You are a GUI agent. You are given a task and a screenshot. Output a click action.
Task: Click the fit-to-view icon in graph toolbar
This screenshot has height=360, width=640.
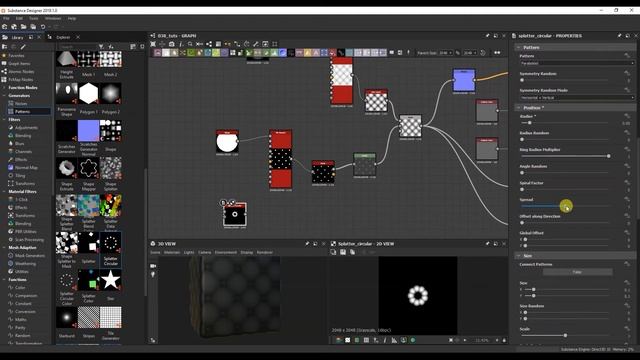coord(153,44)
